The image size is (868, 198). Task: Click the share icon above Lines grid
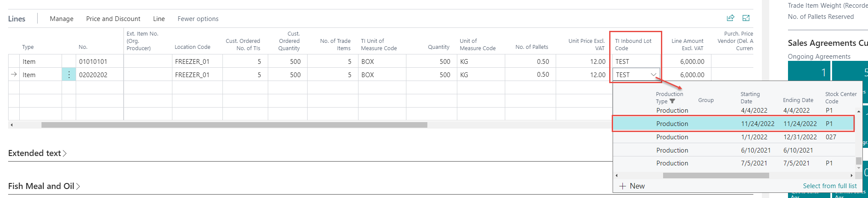pos(730,18)
